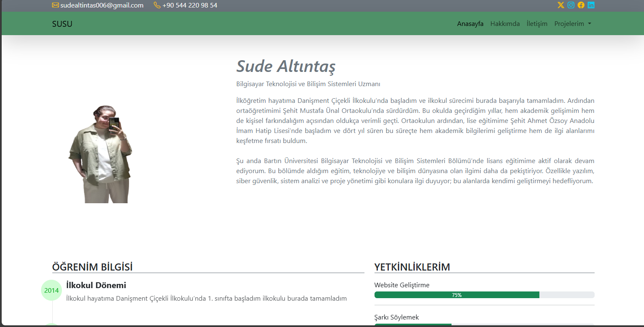
Task: Click the phone handset icon in top bar
Action: click(157, 5)
